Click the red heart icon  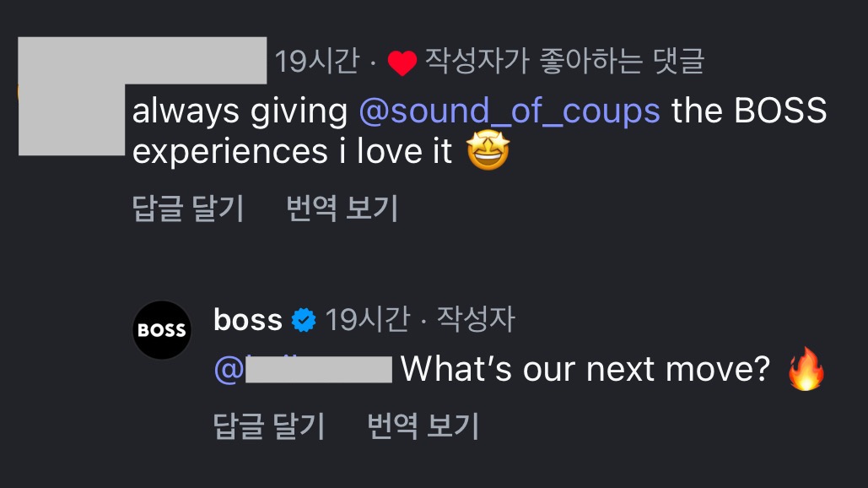pyautogui.click(x=402, y=63)
